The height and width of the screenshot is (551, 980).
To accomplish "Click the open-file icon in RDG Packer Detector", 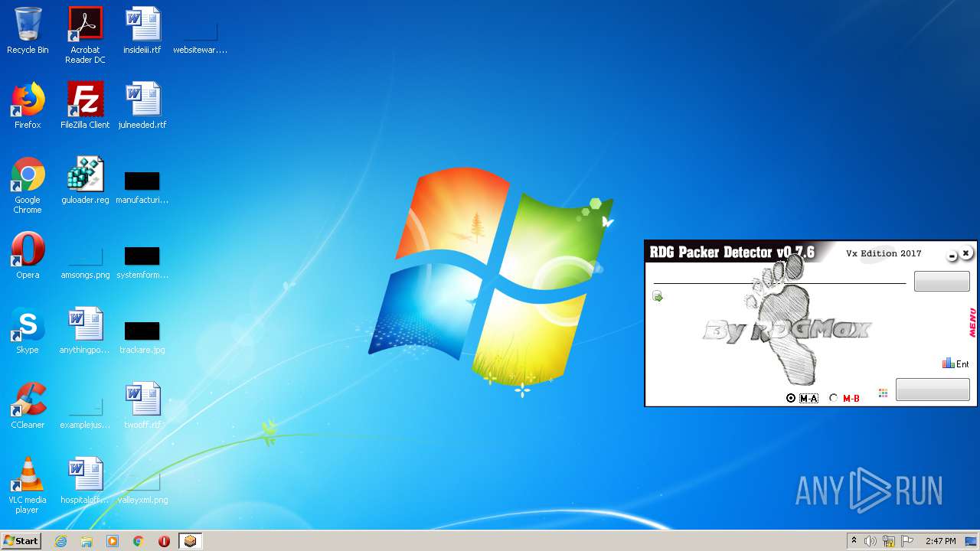I will 658,296.
